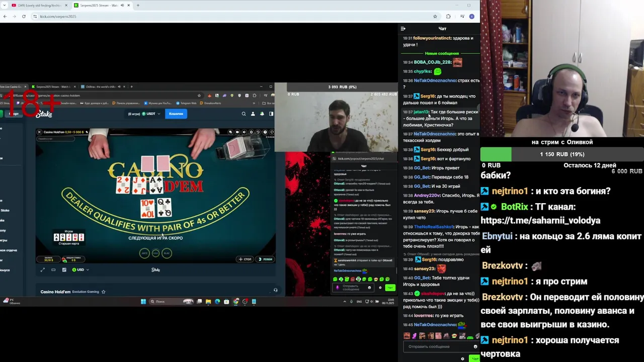This screenshot has height=362, width=644.
Task: Open support headset icon beside game title
Action: click(x=275, y=290)
